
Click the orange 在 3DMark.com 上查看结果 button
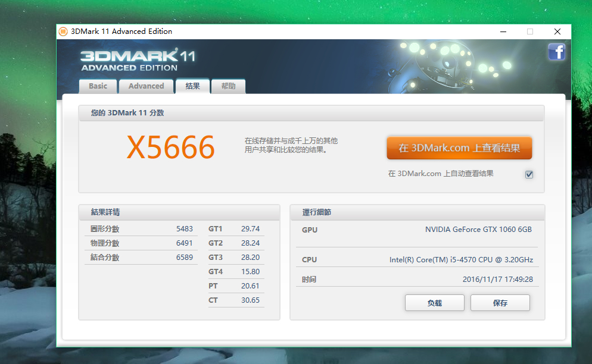459,148
